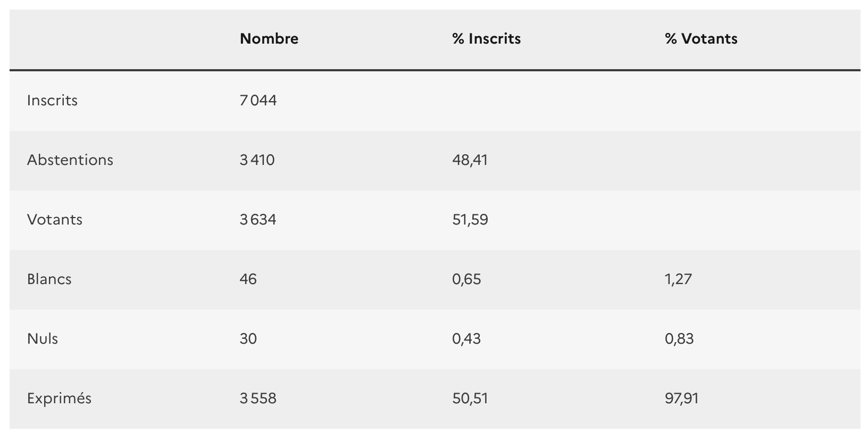Click the Blancs count 46
This screenshot has width=868, height=432.
248,279
